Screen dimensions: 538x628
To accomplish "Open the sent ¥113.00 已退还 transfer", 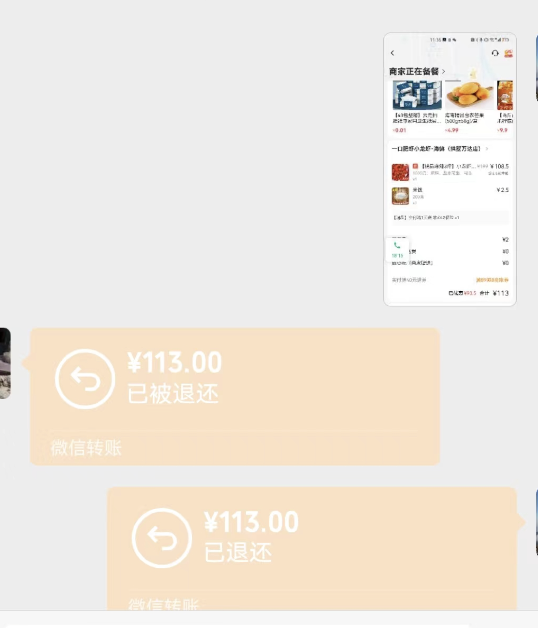I will (312, 549).
